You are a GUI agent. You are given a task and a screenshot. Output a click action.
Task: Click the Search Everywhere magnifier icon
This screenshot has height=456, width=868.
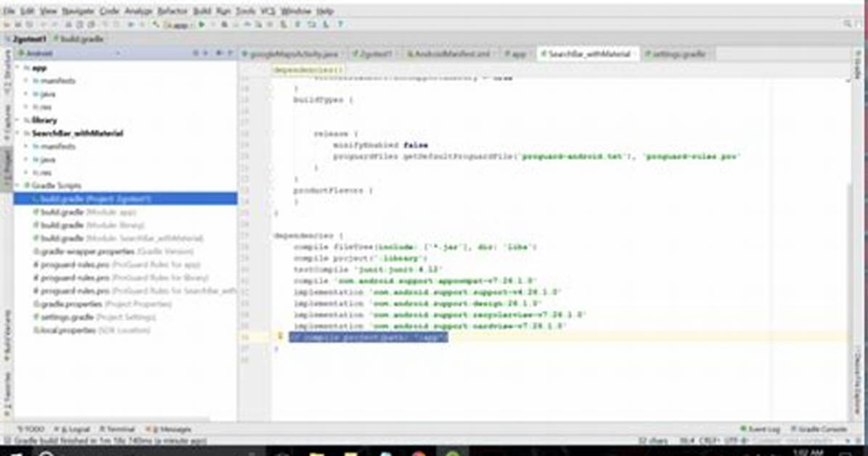[x=848, y=24]
